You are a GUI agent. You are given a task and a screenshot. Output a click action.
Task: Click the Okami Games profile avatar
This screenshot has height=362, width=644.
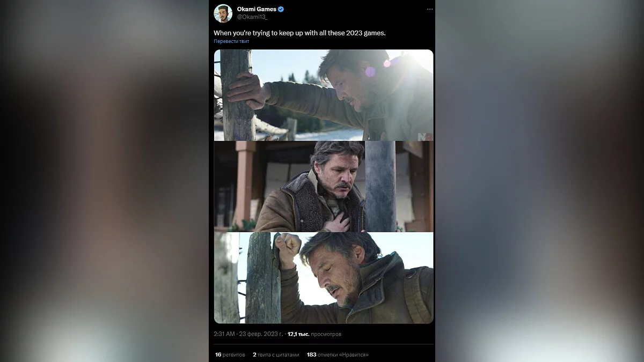click(223, 13)
